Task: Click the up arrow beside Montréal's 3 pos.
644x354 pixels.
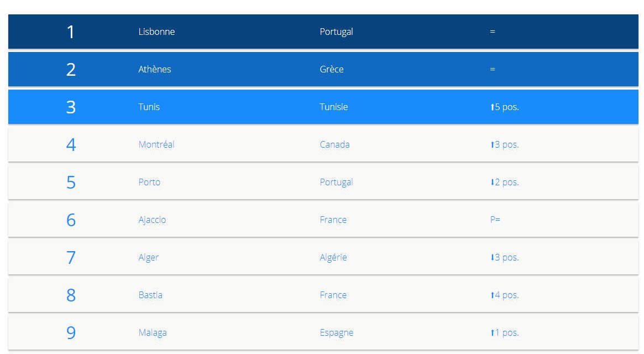Action: click(492, 145)
